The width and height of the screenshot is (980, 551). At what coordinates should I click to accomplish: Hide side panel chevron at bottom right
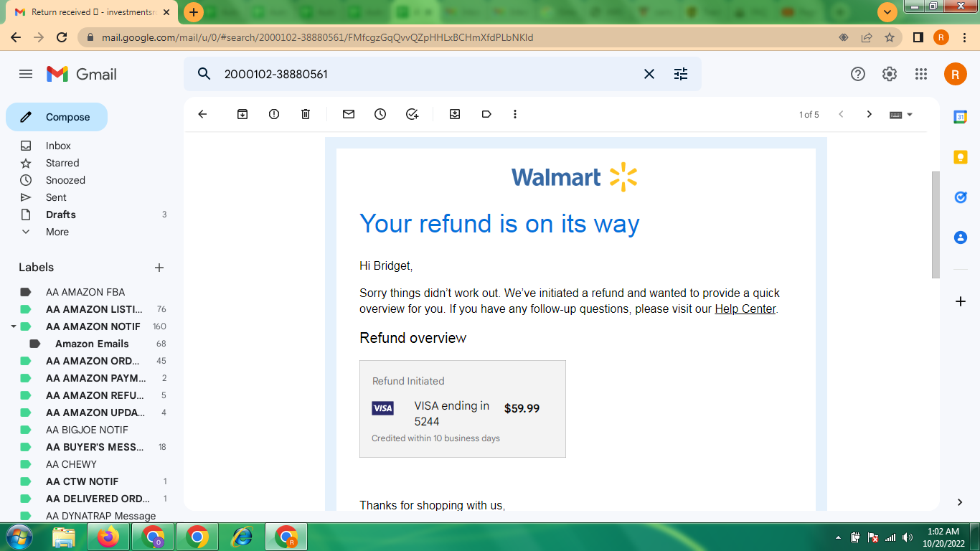click(x=961, y=501)
